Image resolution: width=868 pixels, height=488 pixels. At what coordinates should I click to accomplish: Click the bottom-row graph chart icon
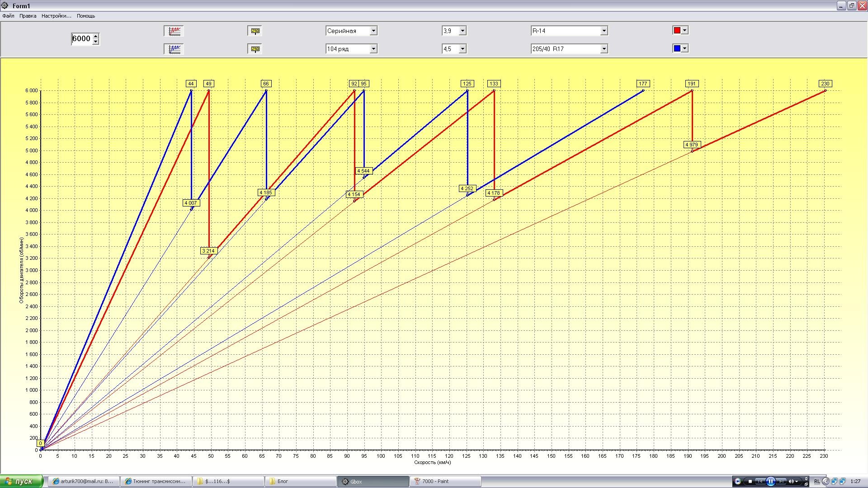[174, 49]
